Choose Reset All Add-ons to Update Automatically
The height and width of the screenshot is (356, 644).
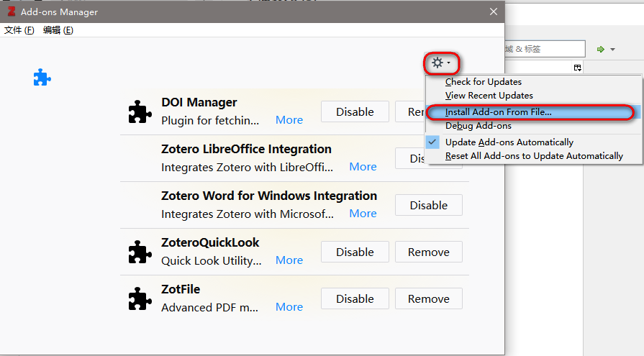tap(534, 156)
